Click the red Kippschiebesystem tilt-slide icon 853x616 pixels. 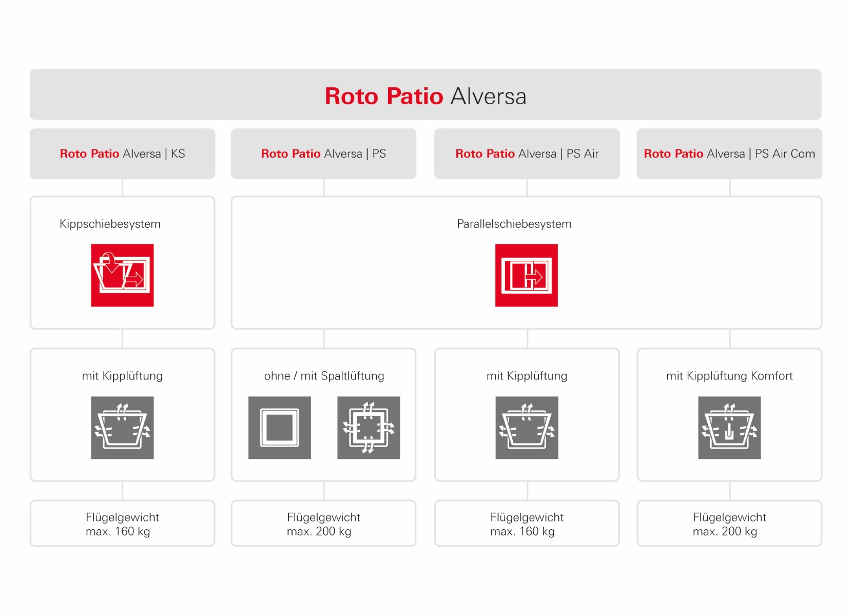[x=122, y=275]
